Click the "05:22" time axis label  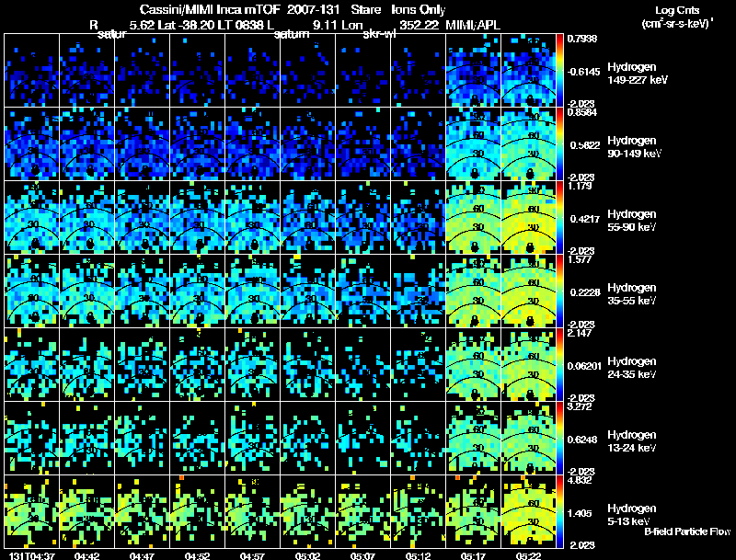[528, 555]
